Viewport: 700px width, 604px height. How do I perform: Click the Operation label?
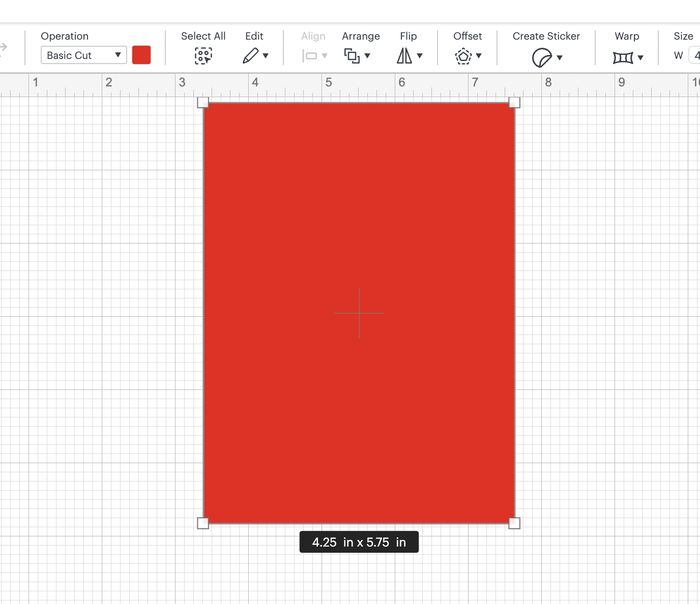(x=65, y=36)
